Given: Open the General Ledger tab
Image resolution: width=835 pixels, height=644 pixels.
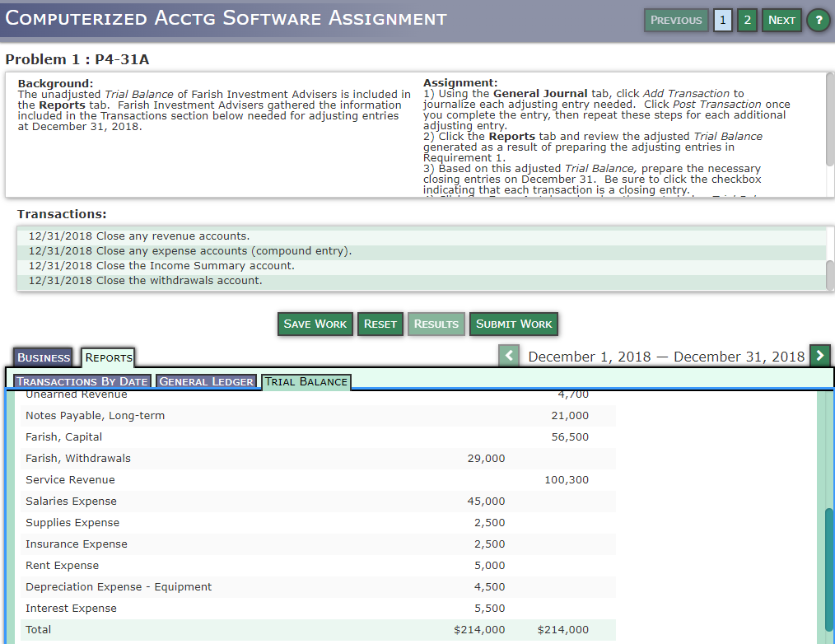Looking at the screenshot, I should point(206,381).
